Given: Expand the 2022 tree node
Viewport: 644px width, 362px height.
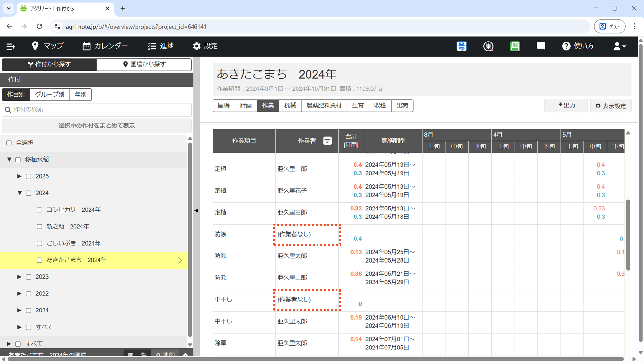Looking at the screenshot, I should coord(19,293).
